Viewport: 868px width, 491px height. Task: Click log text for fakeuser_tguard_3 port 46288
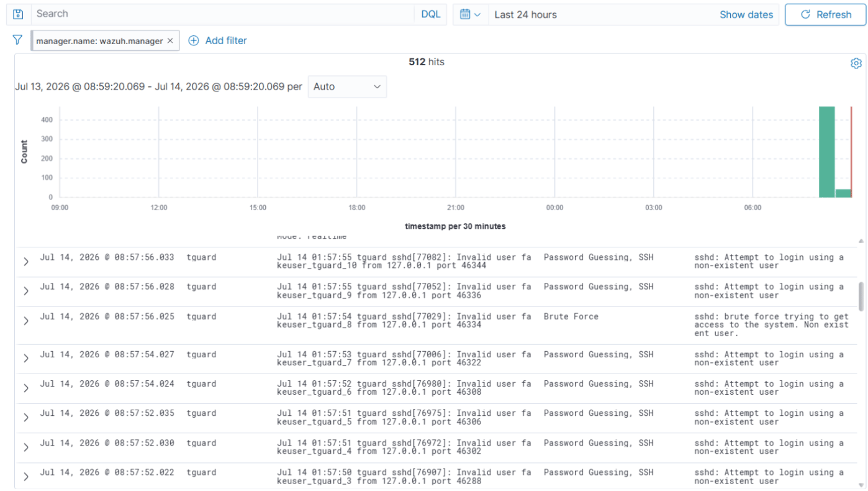[x=404, y=477]
